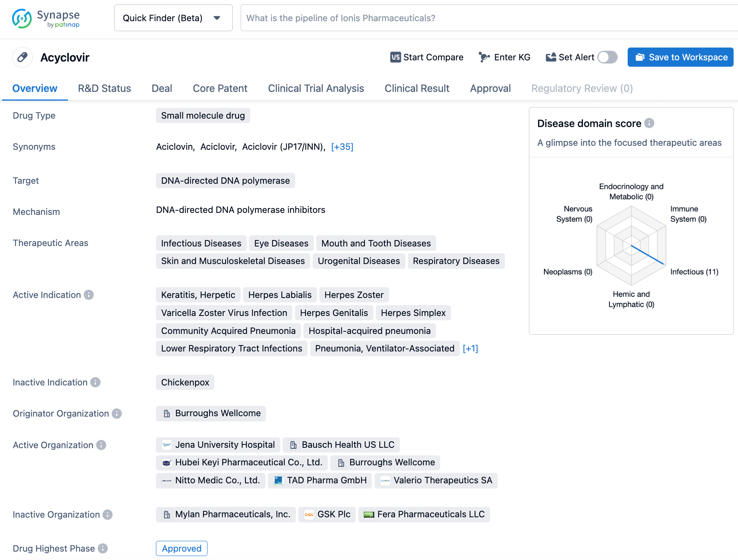
Task: Open the Clinical Trial Analysis tab
Action: click(x=316, y=88)
